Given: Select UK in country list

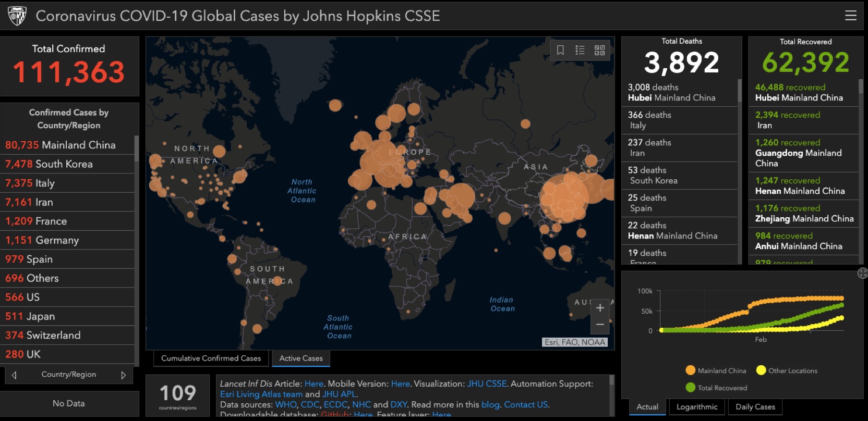Looking at the screenshot, I should pos(67,354).
